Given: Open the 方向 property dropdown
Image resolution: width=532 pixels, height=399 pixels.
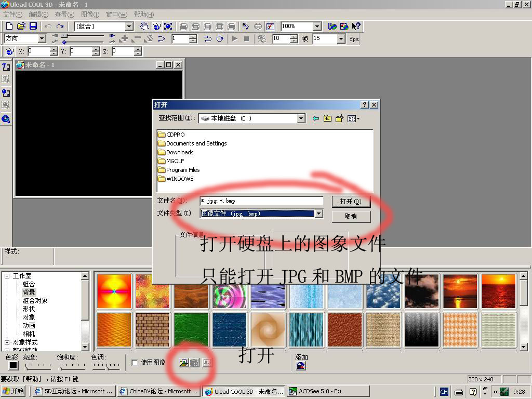Looking at the screenshot, I should [x=42, y=38].
